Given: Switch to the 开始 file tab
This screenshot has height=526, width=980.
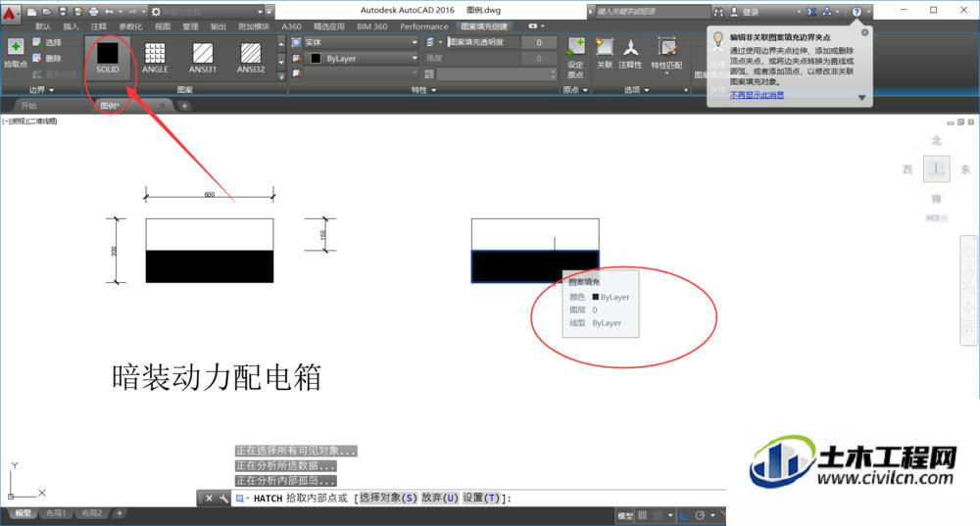Looking at the screenshot, I should coord(28,106).
